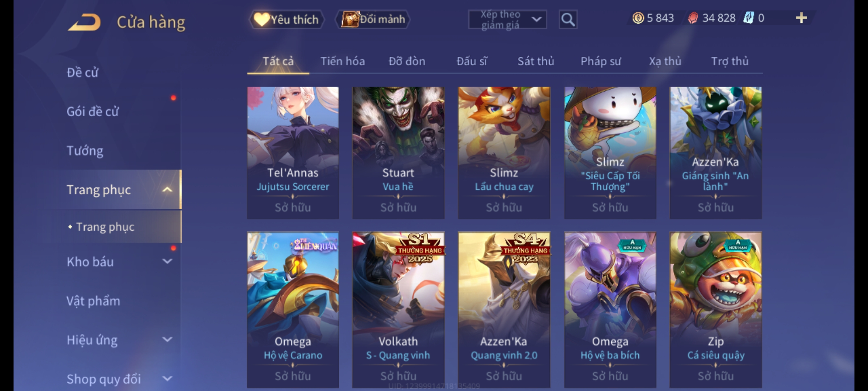Tap the gold coin balance icon
The width and height of the screenshot is (868, 391).
(638, 18)
